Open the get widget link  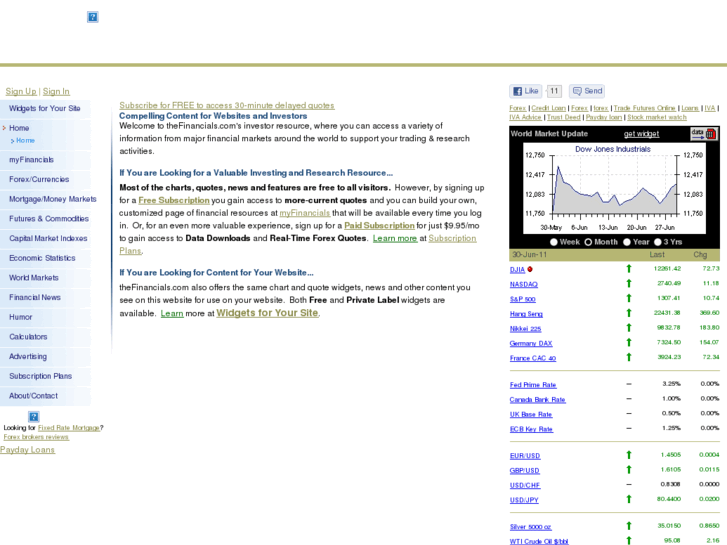click(641, 134)
